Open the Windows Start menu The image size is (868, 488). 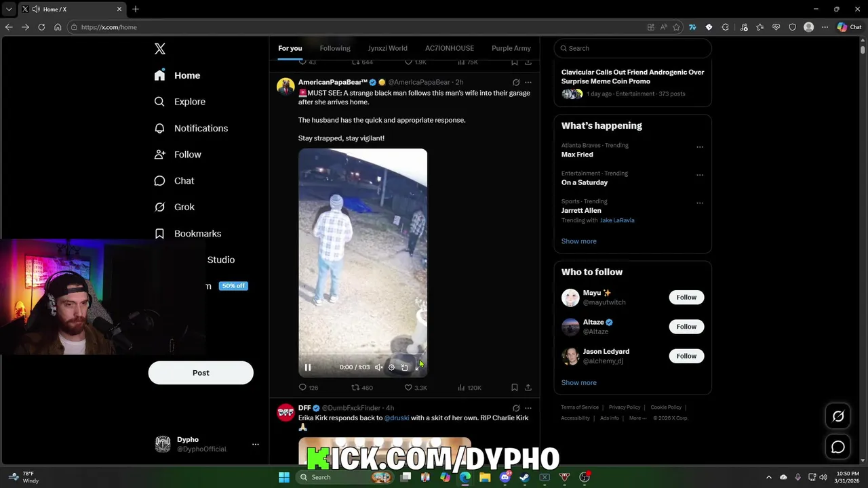coord(284,477)
